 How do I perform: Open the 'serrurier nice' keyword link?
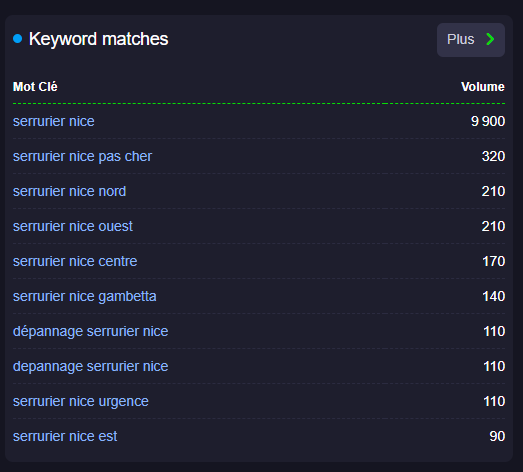click(53, 121)
